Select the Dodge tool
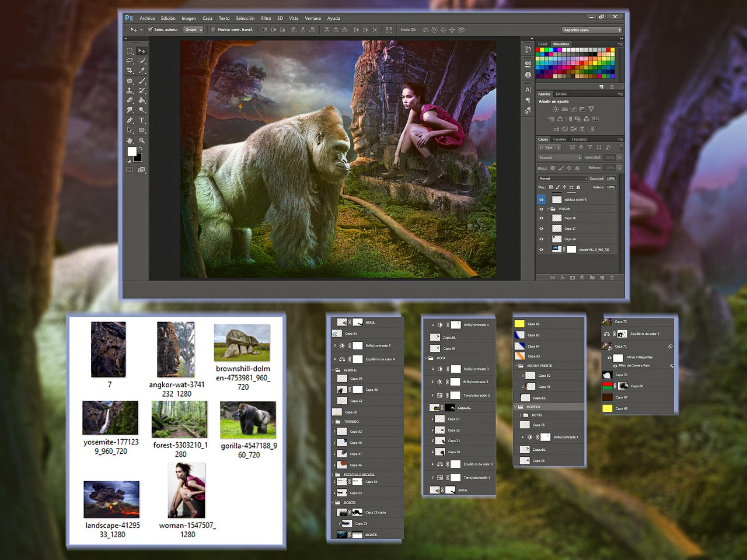The width and height of the screenshot is (747, 560). pos(142,110)
